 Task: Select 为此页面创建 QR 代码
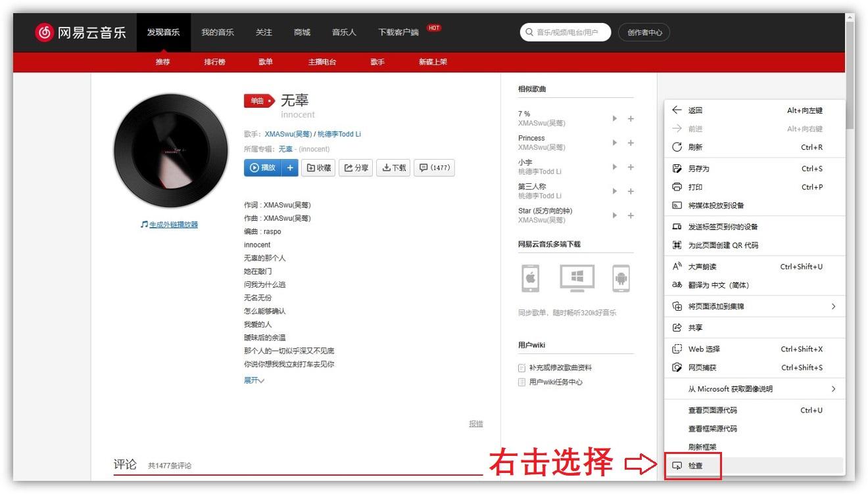(754, 245)
